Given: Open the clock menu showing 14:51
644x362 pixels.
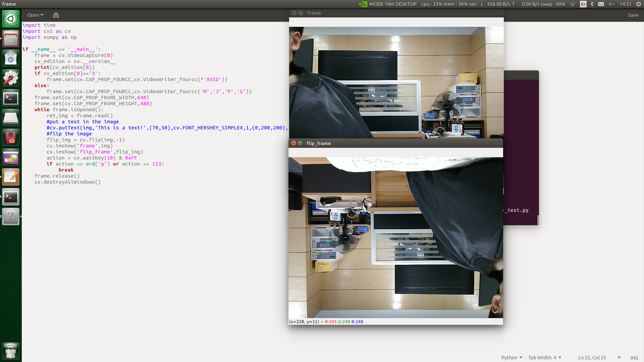Looking at the screenshot, I should pyautogui.click(x=625, y=4).
